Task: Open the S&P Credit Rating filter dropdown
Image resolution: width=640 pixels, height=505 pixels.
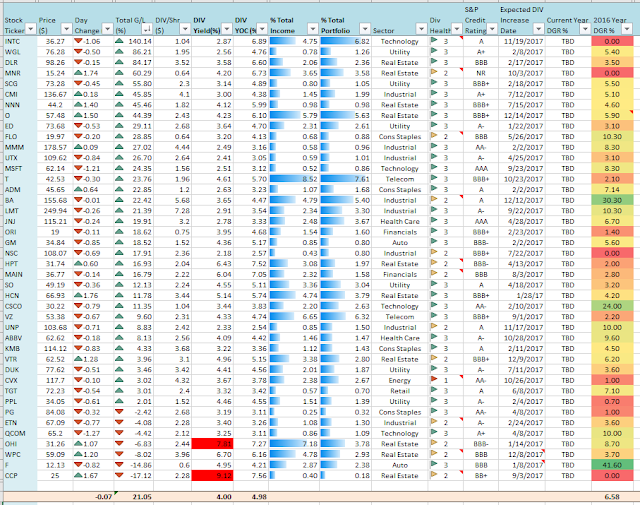Action: pyautogui.click(x=492, y=29)
